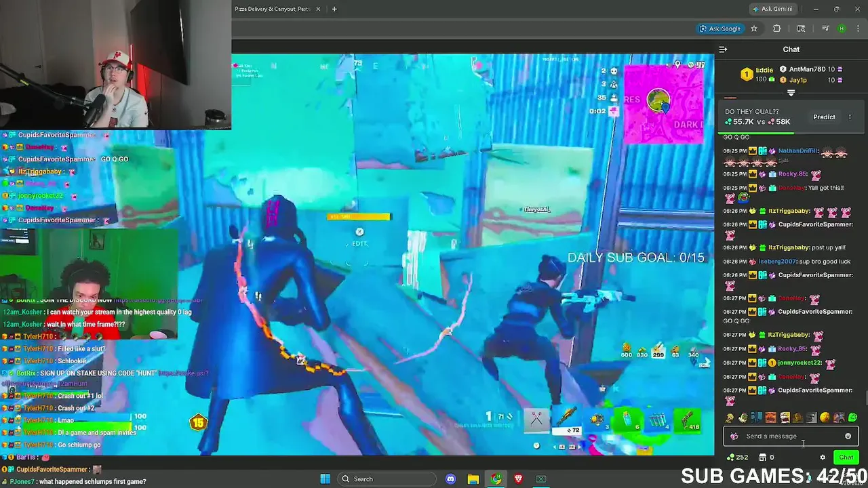Click the Ask Gemini button in the title bar
This screenshot has height=488, width=868.
[772, 9]
